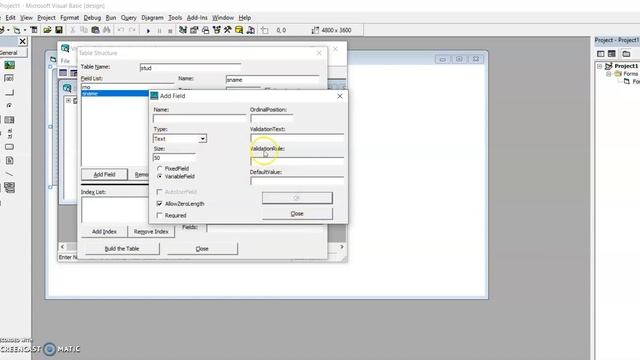
Task: Click the Add Index button
Action: tap(104, 231)
